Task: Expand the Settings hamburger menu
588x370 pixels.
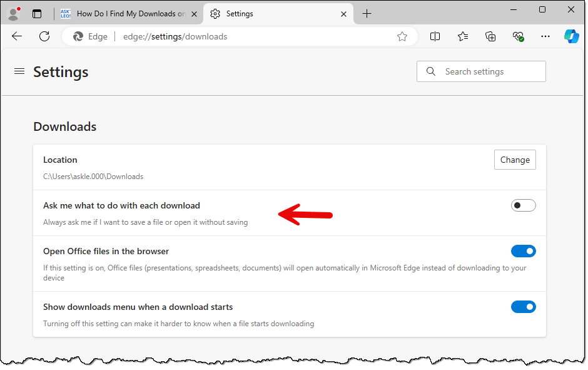Action: 19,72
